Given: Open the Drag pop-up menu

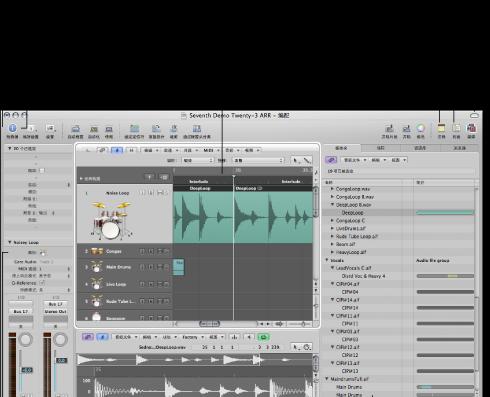Looking at the screenshot, I should point(258,160).
